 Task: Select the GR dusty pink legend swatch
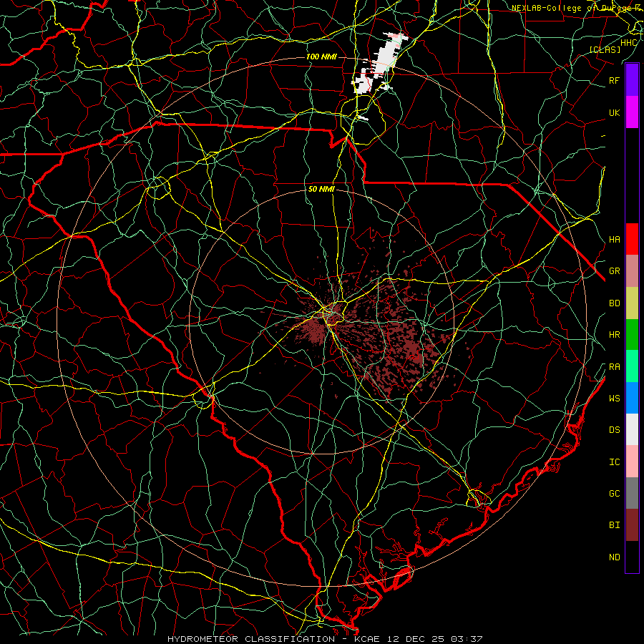tap(632, 271)
